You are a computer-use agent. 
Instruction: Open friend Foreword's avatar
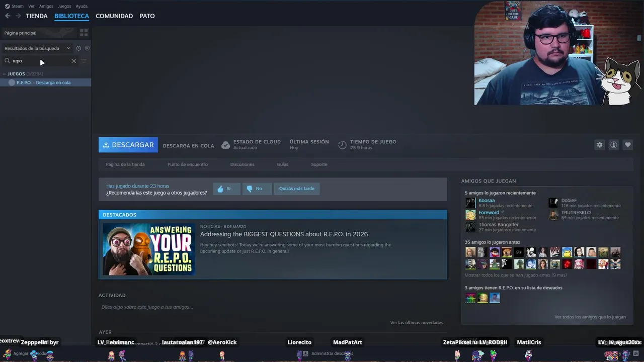tap(470, 215)
